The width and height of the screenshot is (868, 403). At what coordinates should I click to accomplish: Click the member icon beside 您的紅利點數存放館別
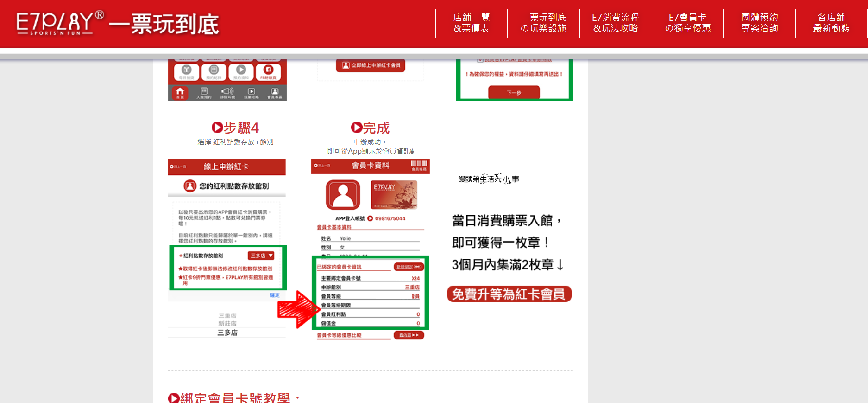coord(190,186)
